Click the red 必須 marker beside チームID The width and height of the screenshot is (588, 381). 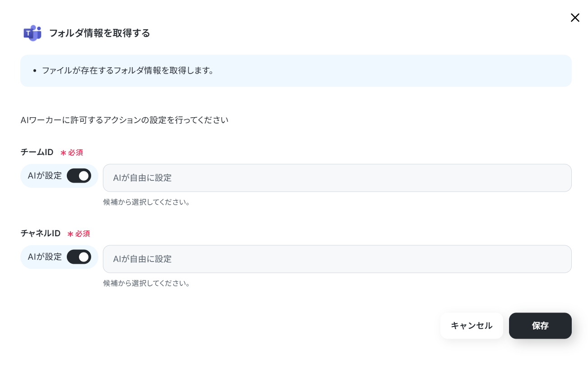click(x=72, y=152)
